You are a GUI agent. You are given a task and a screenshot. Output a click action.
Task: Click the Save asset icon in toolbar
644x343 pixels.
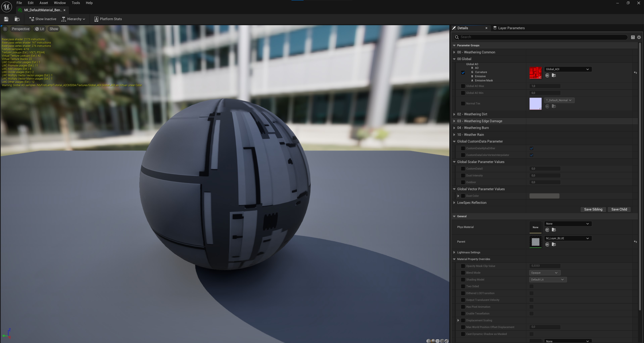click(6, 19)
